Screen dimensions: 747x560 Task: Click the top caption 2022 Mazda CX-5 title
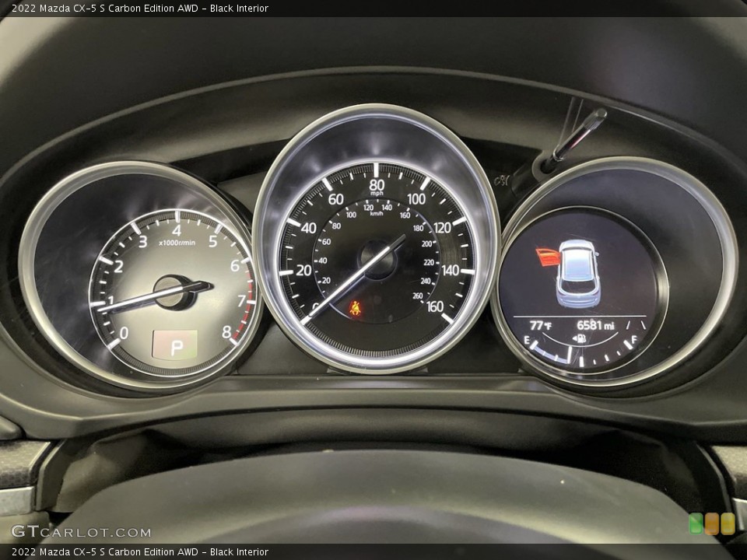[140, 8]
